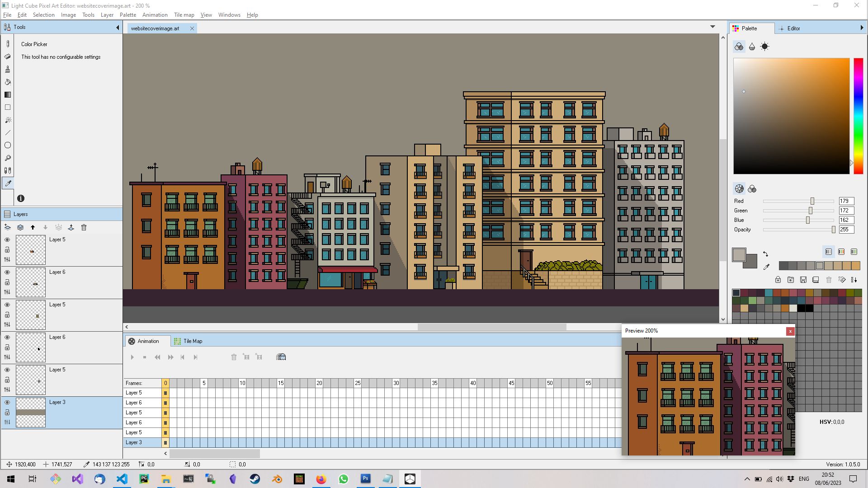Pick the Fill Bucket tool
Screen dimensions: 868x488
(x=8, y=82)
